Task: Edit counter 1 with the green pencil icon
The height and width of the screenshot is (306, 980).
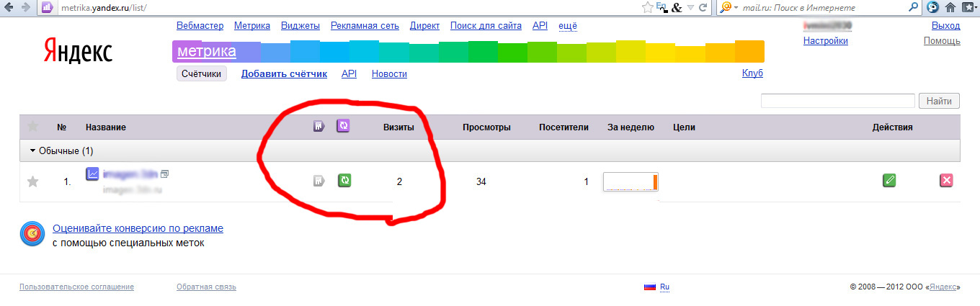Action: pyautogui.click(x=889, y=181)
